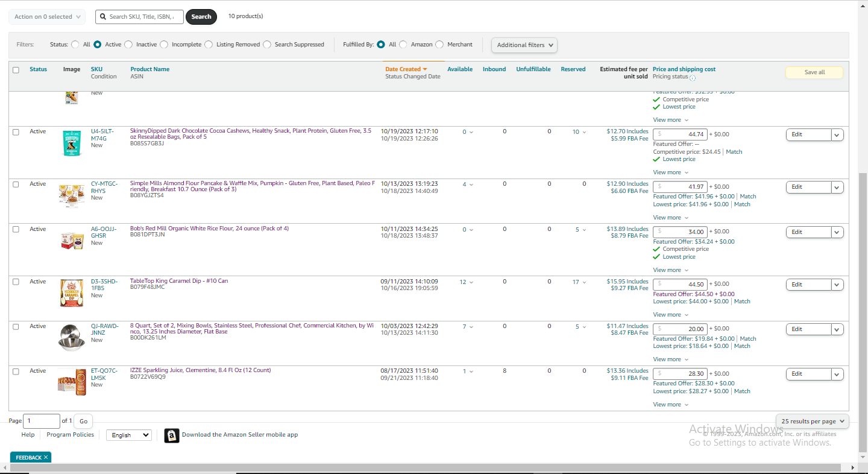
Task: Open the '25 results per page' dropdown
Action: 813,422
